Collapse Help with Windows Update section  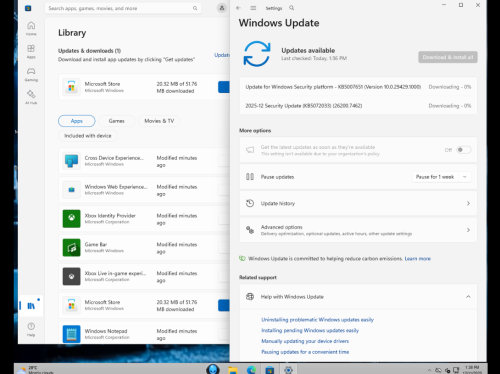468,297
